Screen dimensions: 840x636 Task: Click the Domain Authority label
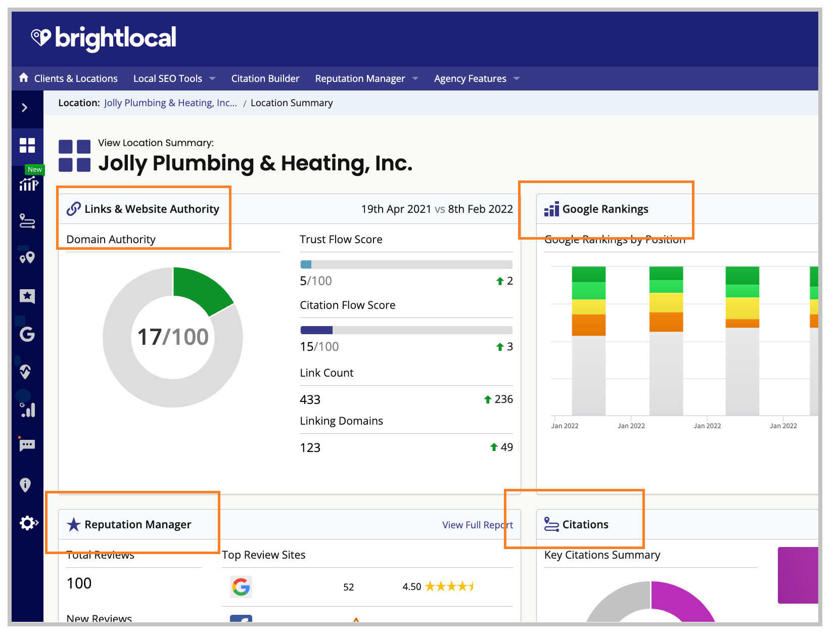click(111, 240)
